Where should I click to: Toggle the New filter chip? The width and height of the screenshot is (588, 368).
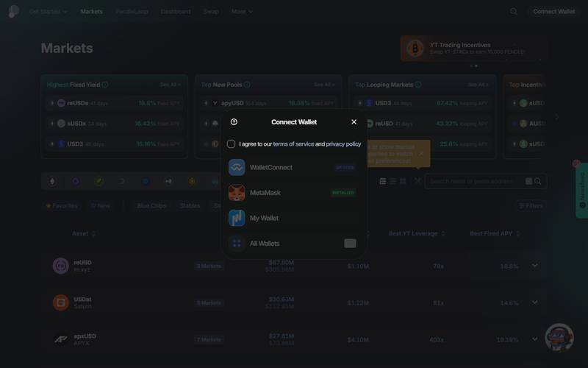[x=101, y=206]
